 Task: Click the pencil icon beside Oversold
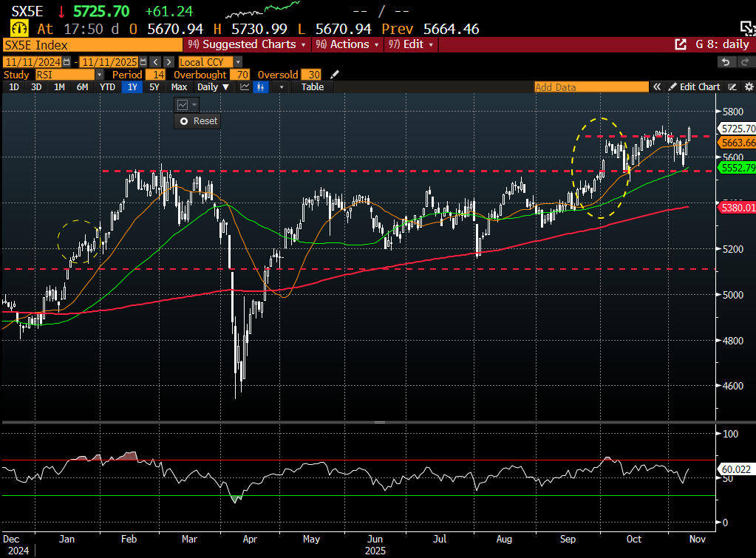(x=335, y=75)
